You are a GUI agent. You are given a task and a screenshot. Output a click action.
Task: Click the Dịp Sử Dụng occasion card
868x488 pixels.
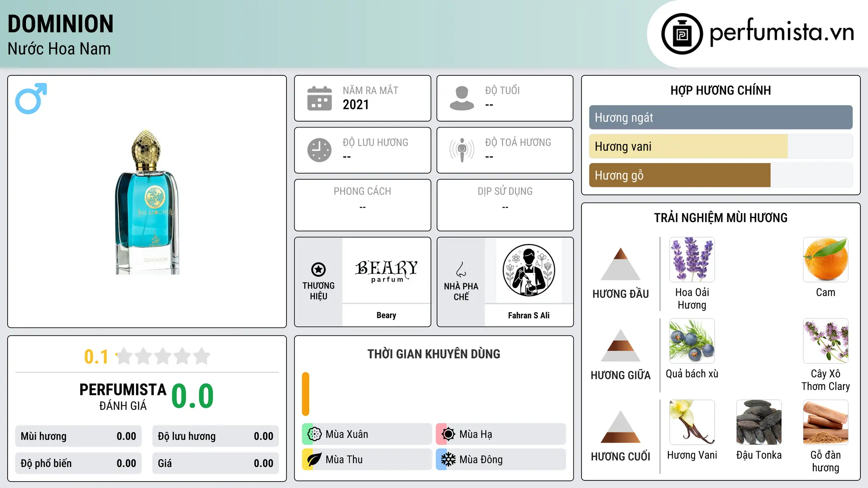click(505, 205)
